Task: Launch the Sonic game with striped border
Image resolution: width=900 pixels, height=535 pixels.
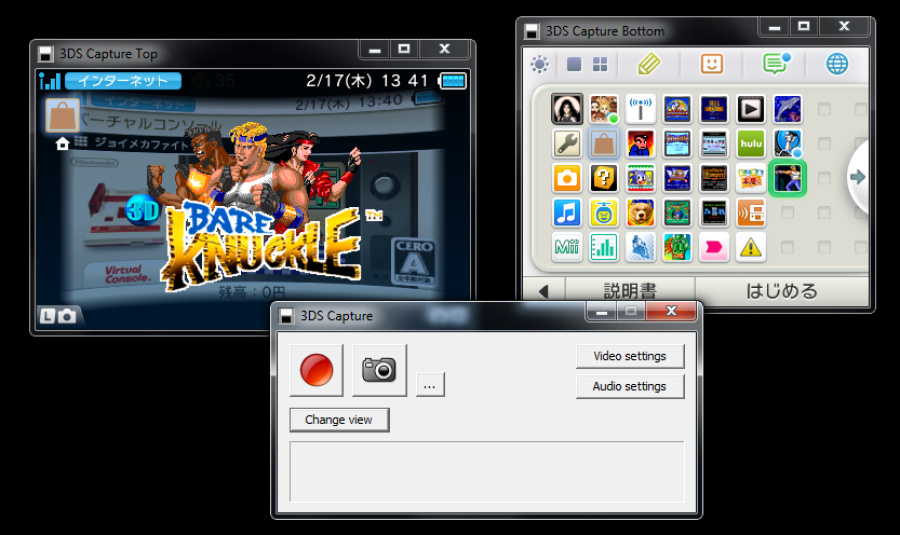Action: point(641,178)
